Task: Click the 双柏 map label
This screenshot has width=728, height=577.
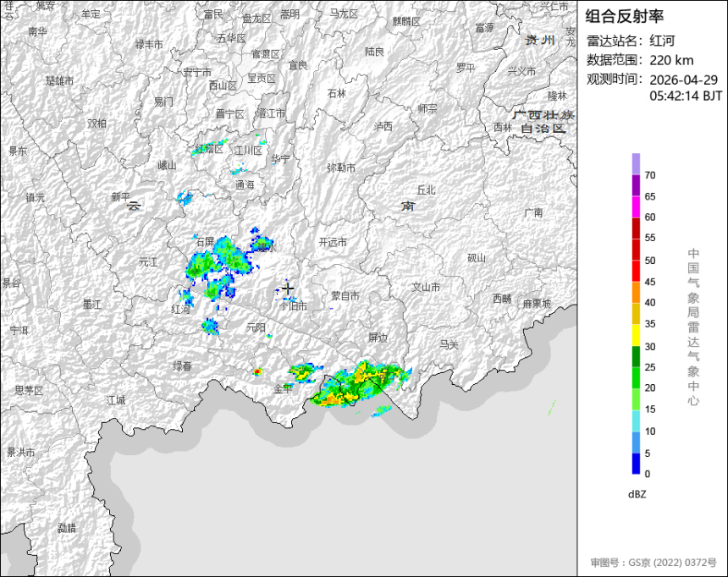Action: (x=97, y=123)
